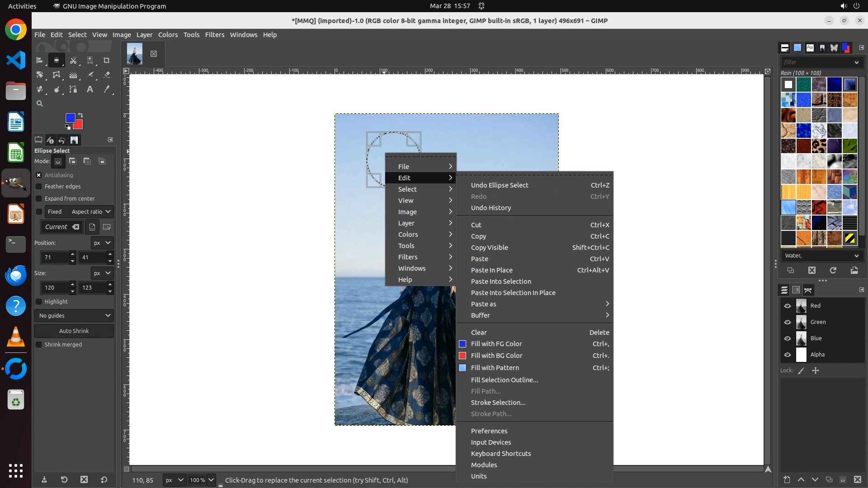Viewport: 868px width, 488px height.
Task: Open the Gradient fill tool
Action: tap(73, 75)
